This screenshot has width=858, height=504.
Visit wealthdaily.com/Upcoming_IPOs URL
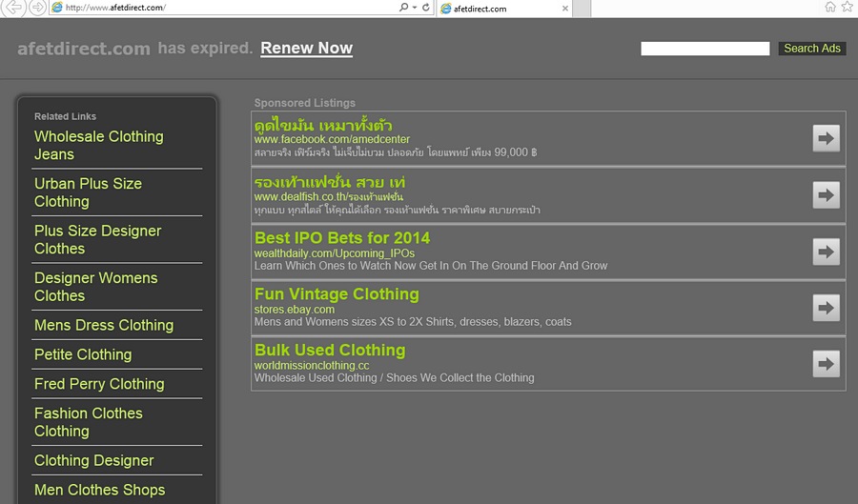(335, 253)
